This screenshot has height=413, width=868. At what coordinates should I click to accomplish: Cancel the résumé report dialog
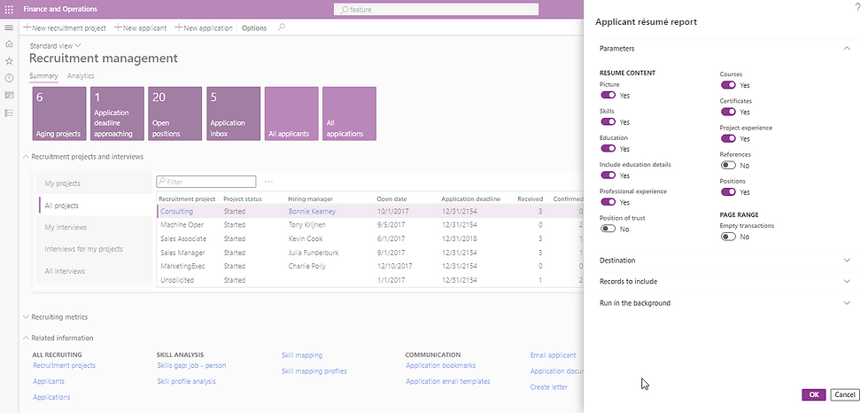[x=845, y=394]
